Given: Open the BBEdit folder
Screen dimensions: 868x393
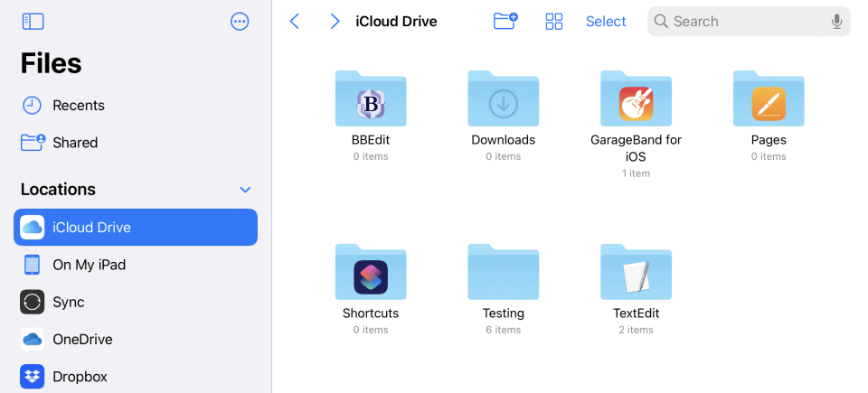Looking at the screenshot, I should pyautogui.click(x=371, y=98).
